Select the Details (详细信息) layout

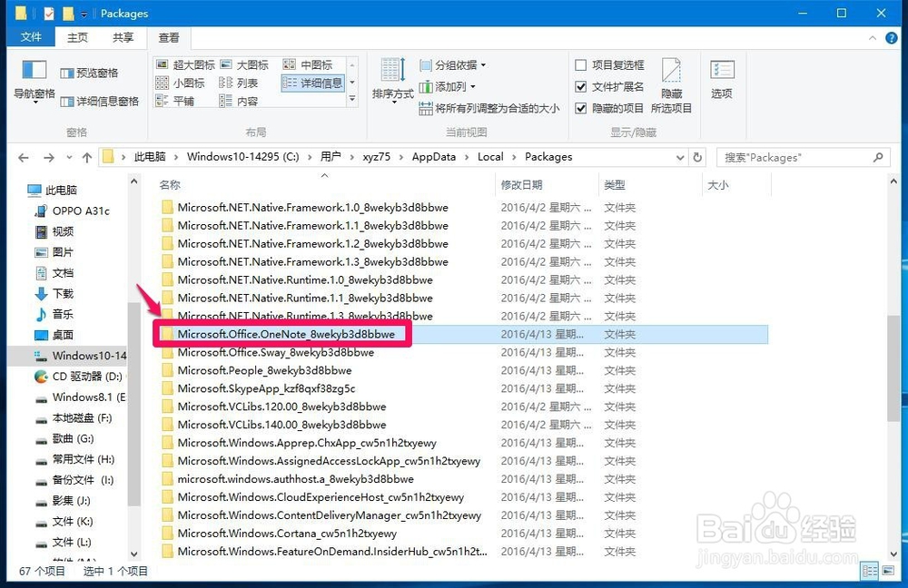pos(312,83)
